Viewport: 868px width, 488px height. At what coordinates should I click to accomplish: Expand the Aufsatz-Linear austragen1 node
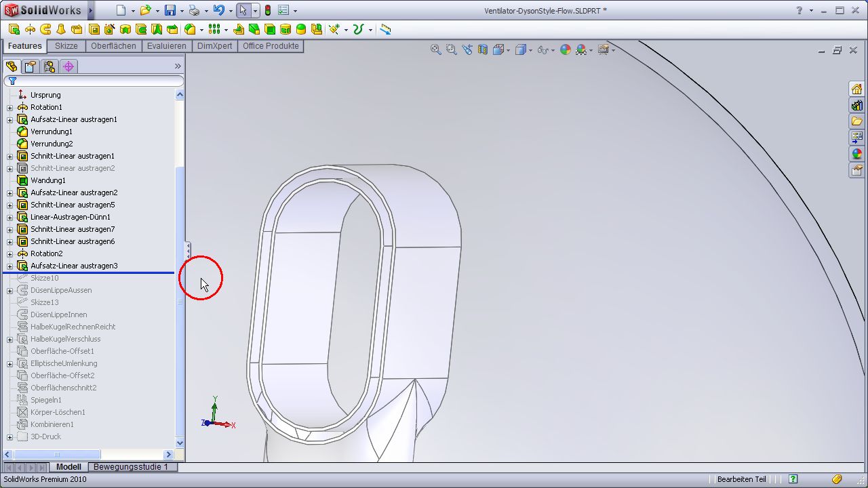click(9, 119)
